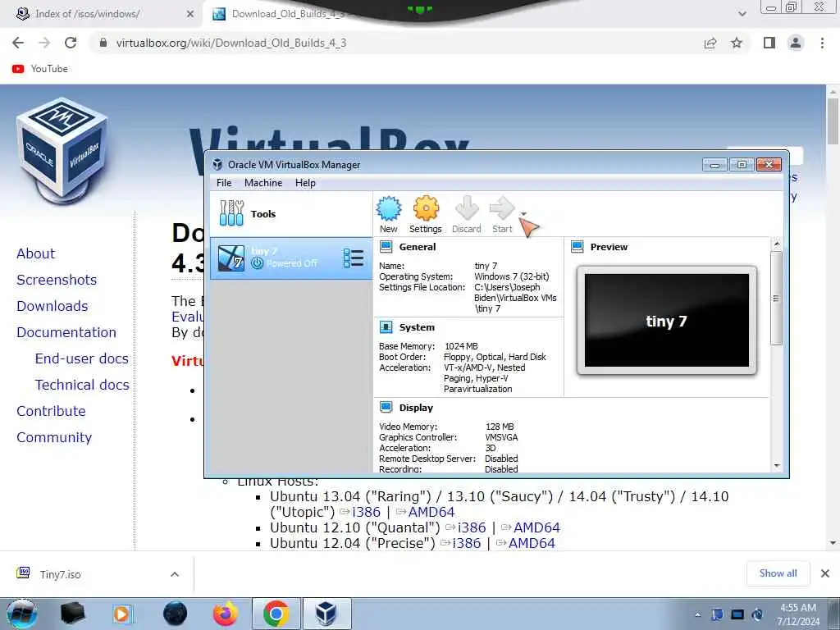Show hidden system tray icons

[x=697, y=614]
